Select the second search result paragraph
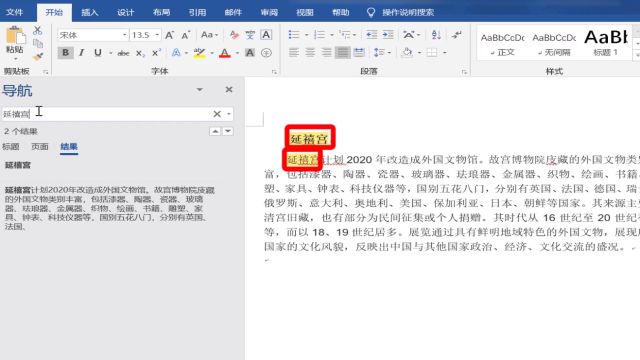 coord(110,208)
